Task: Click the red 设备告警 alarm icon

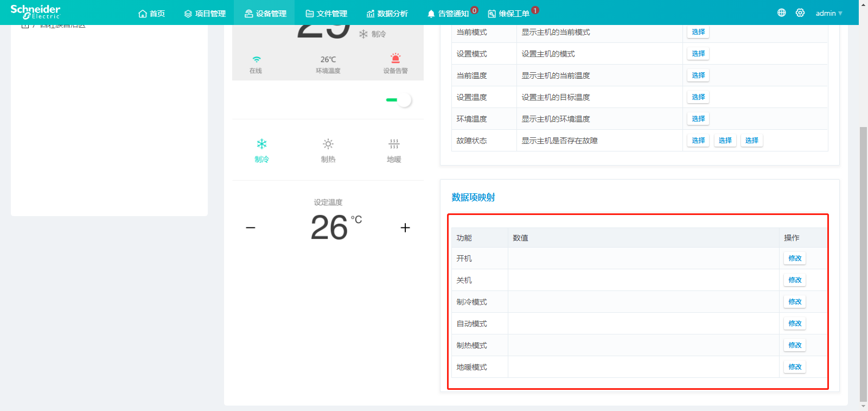Action: pos(395,58)
